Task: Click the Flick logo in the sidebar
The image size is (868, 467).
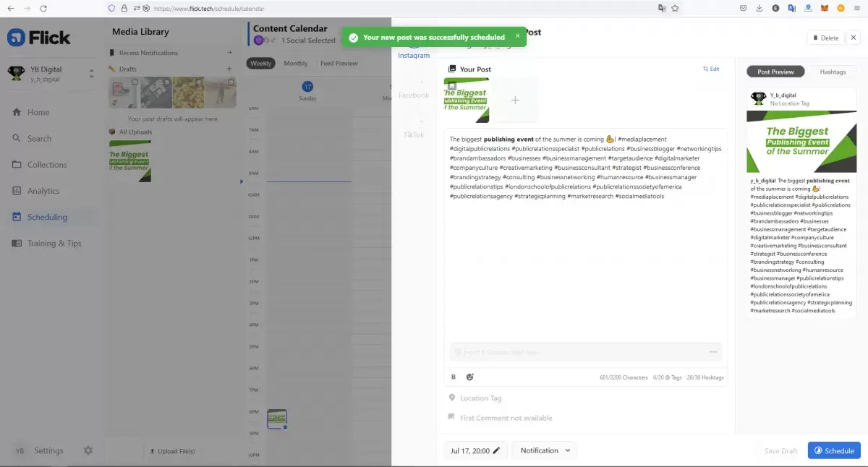Action: tap(39, 37)
